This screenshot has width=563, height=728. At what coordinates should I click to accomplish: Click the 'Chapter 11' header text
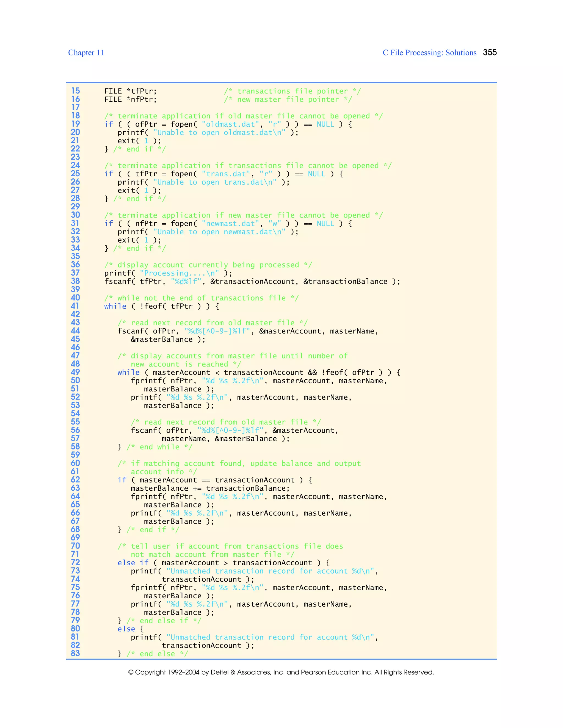86,53
